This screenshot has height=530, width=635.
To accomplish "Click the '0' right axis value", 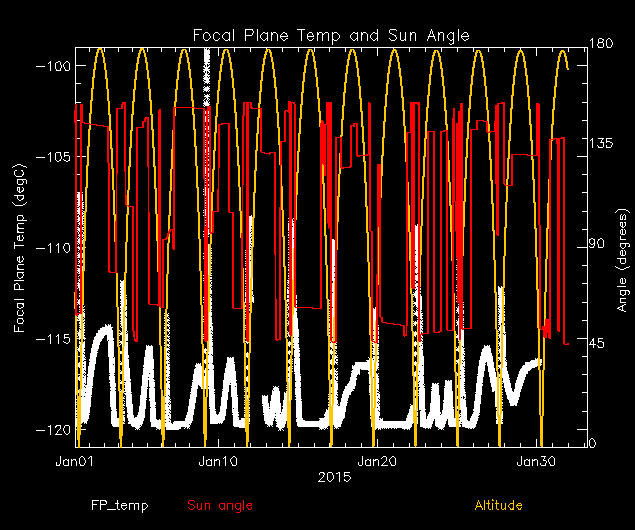I will tap(593, 444).
